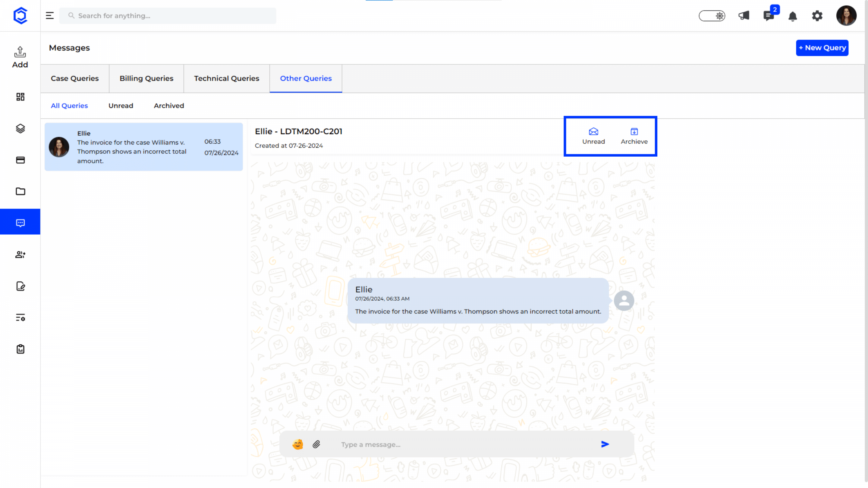Click the Add upload icon in sidebar
This screenshot has width=868, height=488.
[x=20, y=57]
